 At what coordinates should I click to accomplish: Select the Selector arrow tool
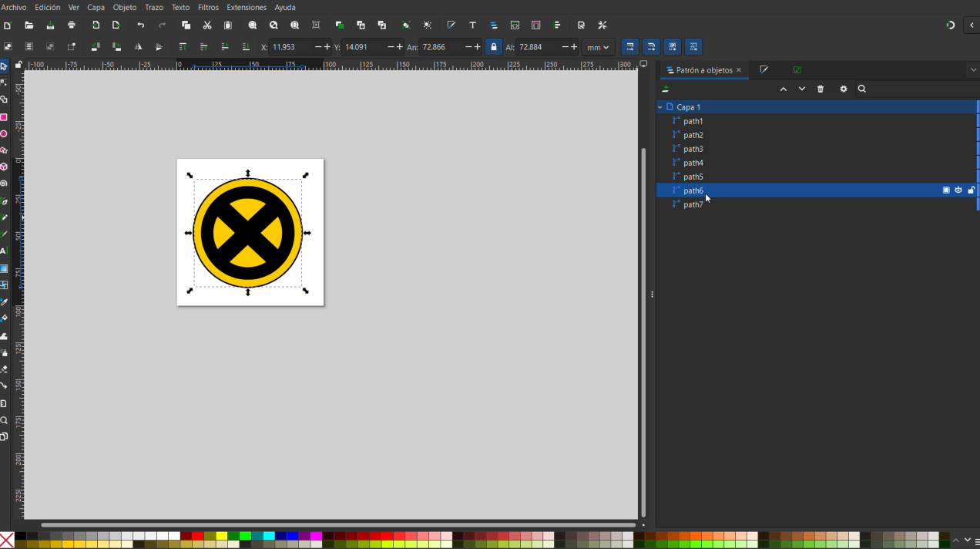coord(4,66)
